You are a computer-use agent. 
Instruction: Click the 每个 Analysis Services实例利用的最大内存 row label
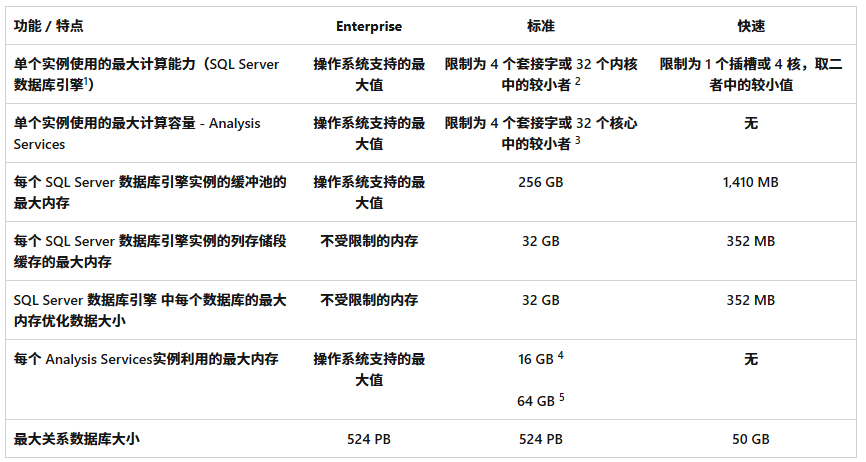pyautogui.click(x=146, y=359)
